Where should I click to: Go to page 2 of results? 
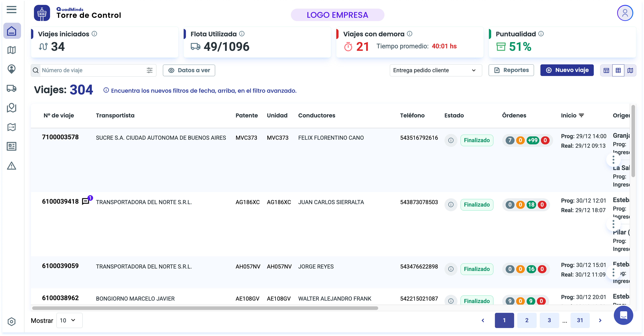click(527, 320)
